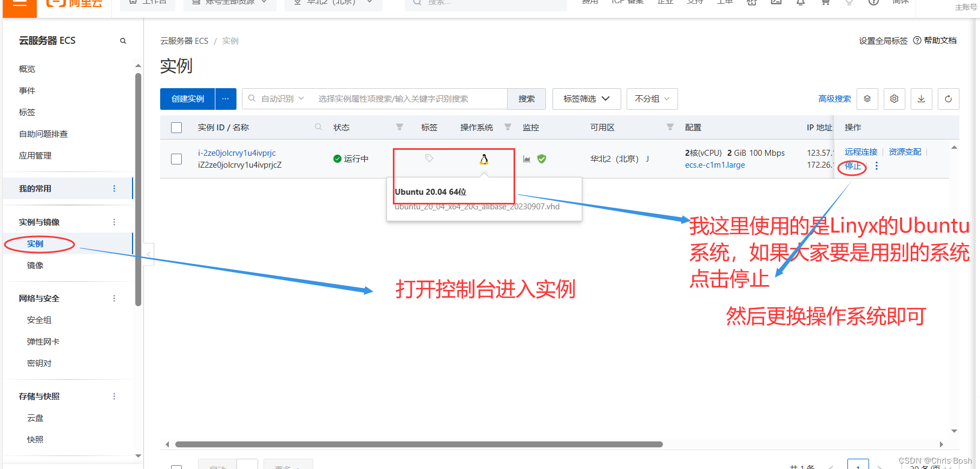Open the 标签筛选 dropdown

(x=586, y=99)
